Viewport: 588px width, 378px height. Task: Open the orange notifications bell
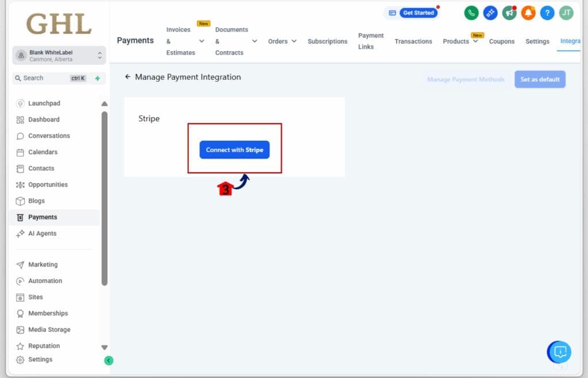[528, 13]
